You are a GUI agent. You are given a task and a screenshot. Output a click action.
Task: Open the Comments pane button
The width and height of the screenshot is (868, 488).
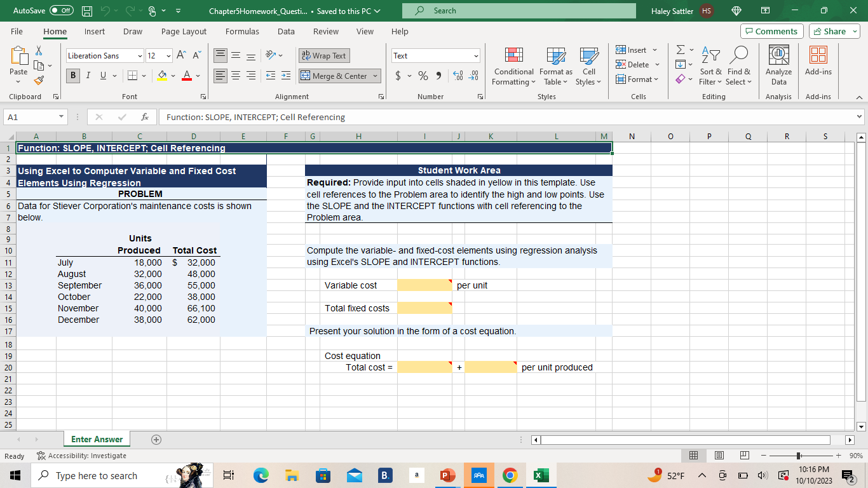pyautogui.click(x=771, y=31)
